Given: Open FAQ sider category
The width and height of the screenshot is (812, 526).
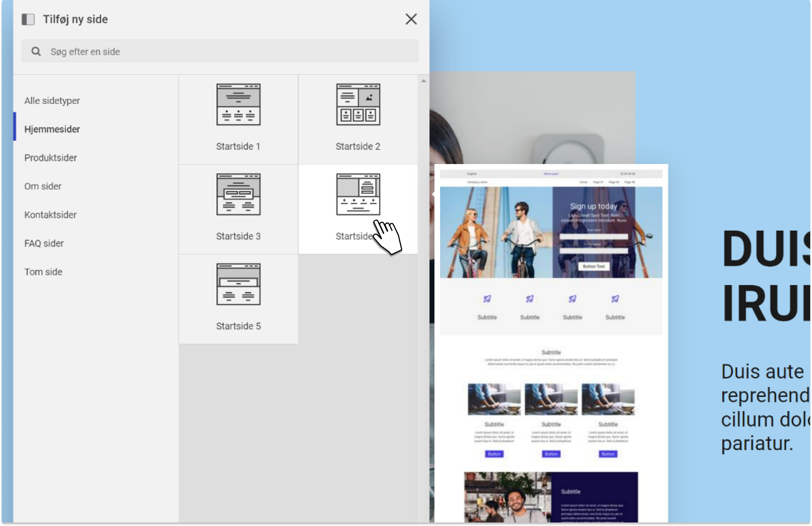Looking at the screenshot, I should click(44, 244).
